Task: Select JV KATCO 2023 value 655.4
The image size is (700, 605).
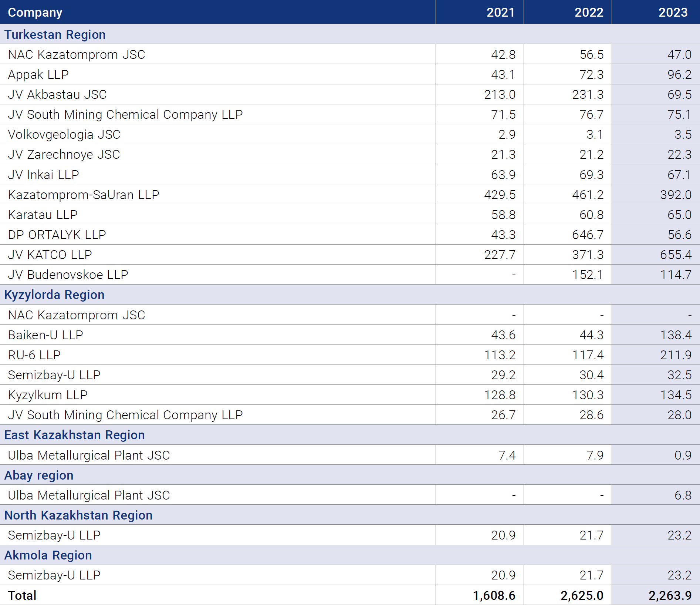Action: point(676,255)
